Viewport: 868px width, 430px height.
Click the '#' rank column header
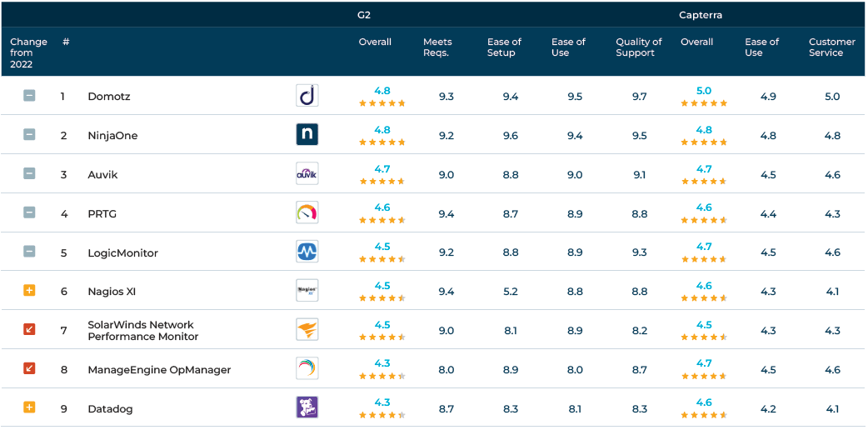65,42
